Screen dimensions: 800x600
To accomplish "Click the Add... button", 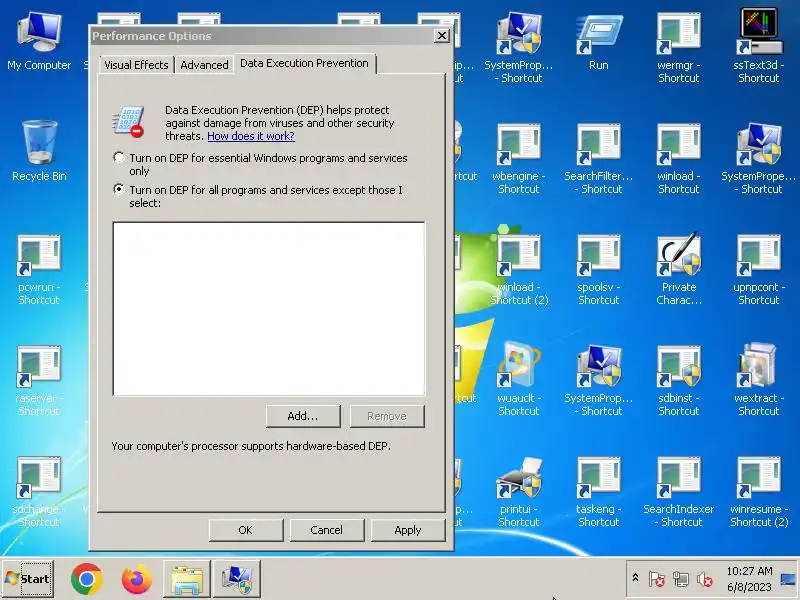I will point(303,416).
